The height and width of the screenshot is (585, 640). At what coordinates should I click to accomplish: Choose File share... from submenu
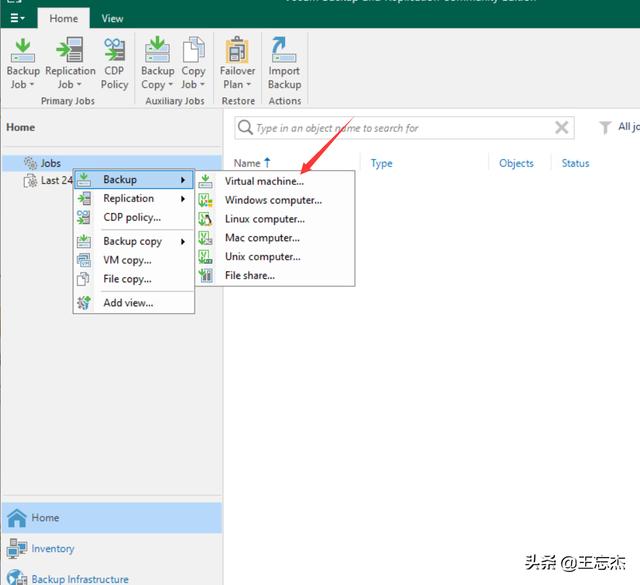[x=249, y=275]
